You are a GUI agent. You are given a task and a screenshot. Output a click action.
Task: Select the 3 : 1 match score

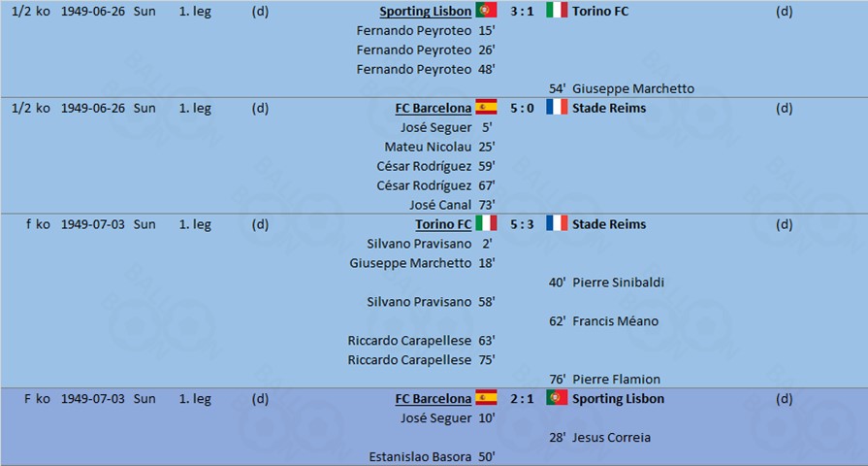[x=522, y=11]
